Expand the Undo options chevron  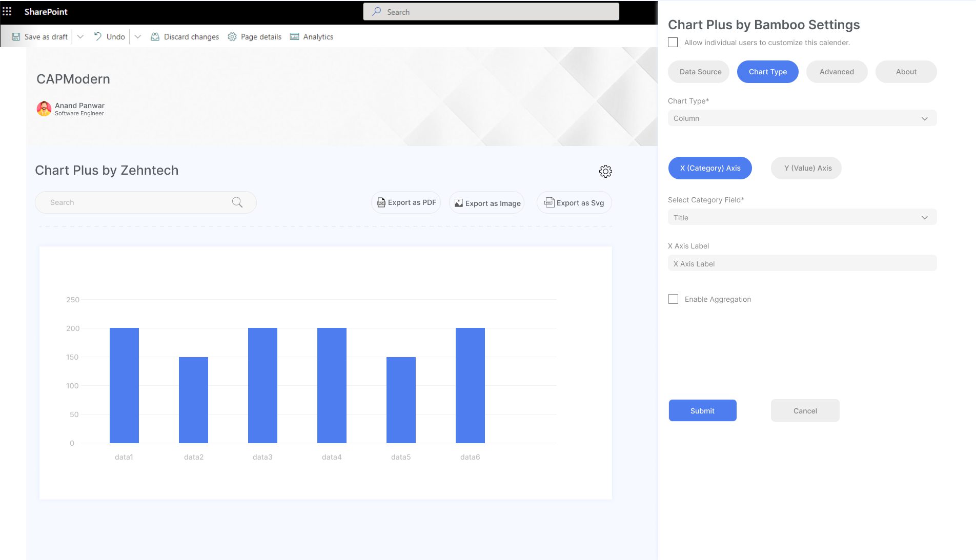pyautogui.click(x=138, y=37)
